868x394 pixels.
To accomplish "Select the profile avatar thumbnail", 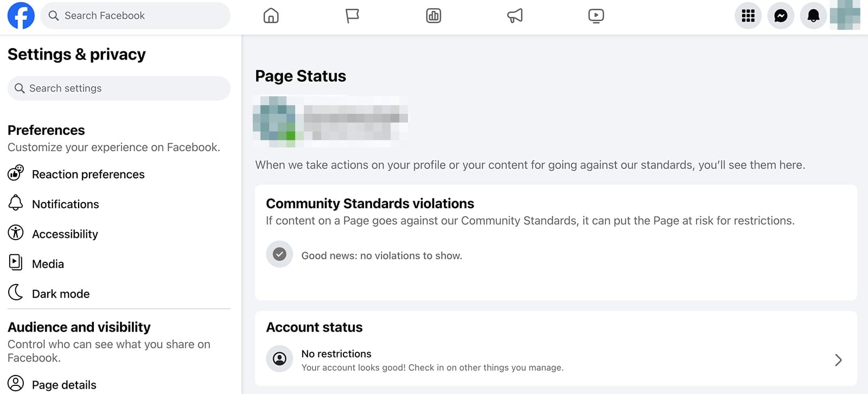I will pyautogui.click(x=845, y=16).
